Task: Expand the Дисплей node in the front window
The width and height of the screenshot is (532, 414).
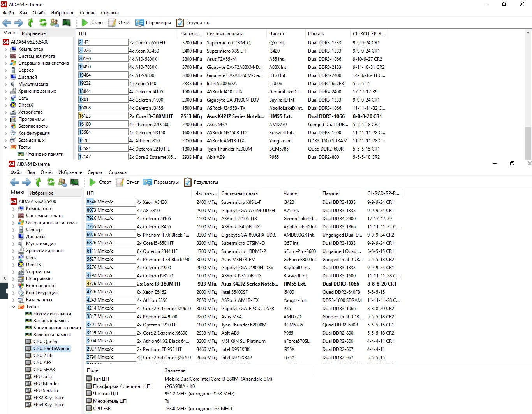Action: click(13, 237)
